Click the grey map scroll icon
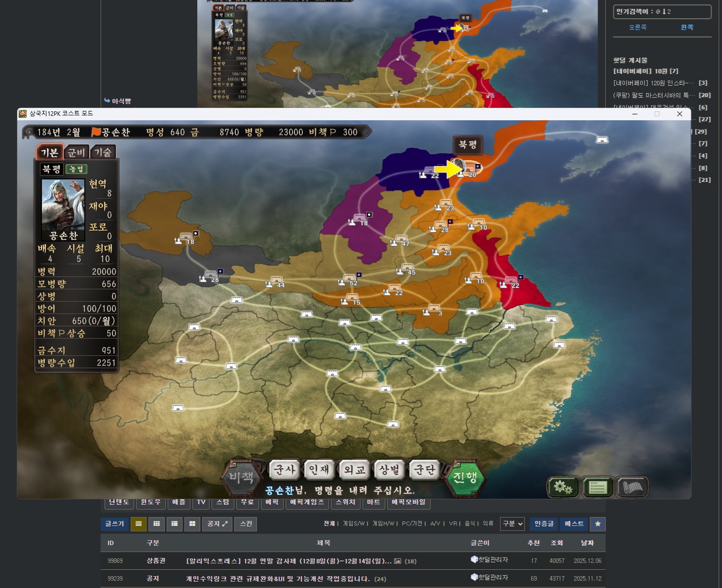 click(x=632, y=487)
